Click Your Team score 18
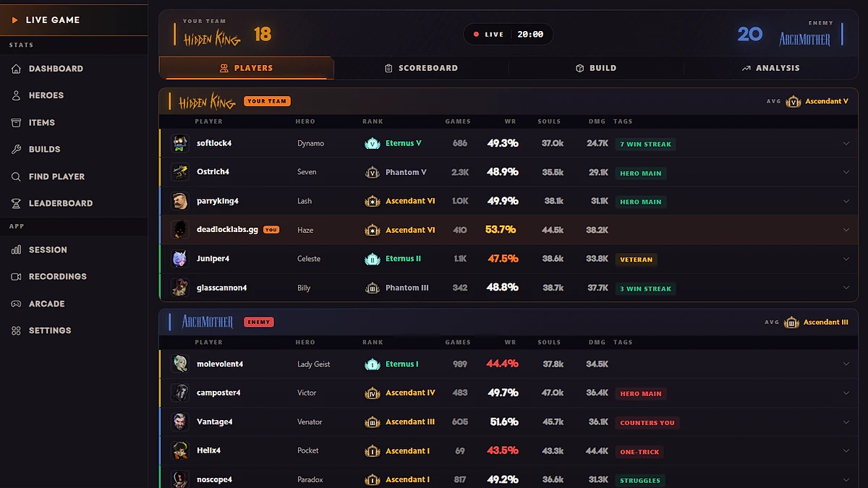The width and height of the screenshot is (868, 488). (263, 34)
